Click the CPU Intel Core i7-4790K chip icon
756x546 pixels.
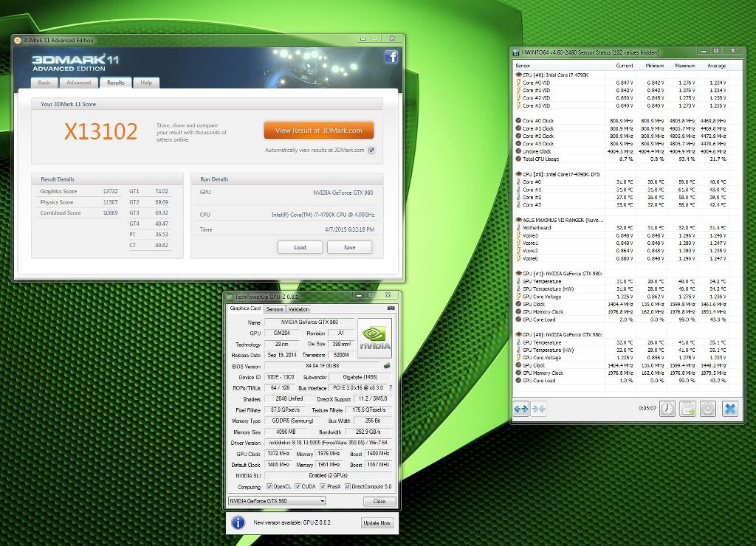[518, 75]
